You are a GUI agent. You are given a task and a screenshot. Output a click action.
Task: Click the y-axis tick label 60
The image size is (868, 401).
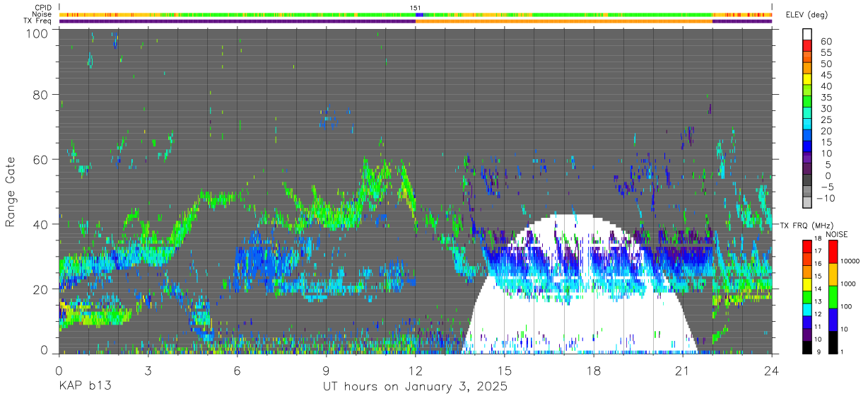(x=41, y=160)
